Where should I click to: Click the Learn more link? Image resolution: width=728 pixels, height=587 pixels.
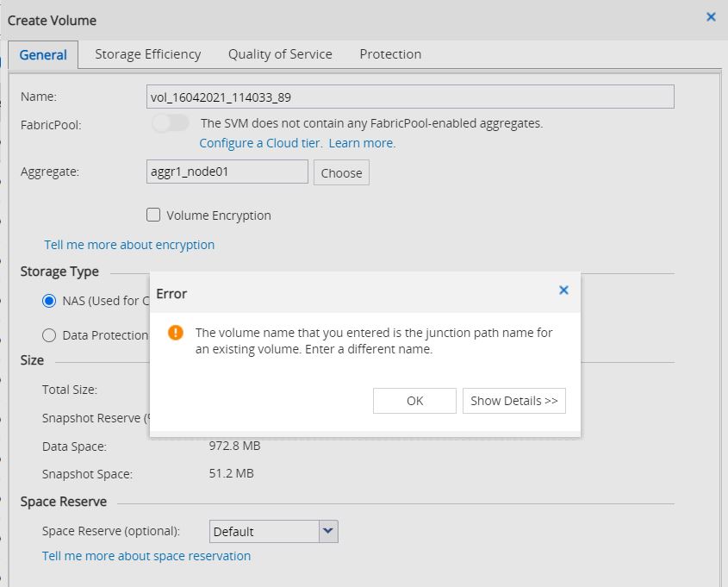[x=362, y=143]
